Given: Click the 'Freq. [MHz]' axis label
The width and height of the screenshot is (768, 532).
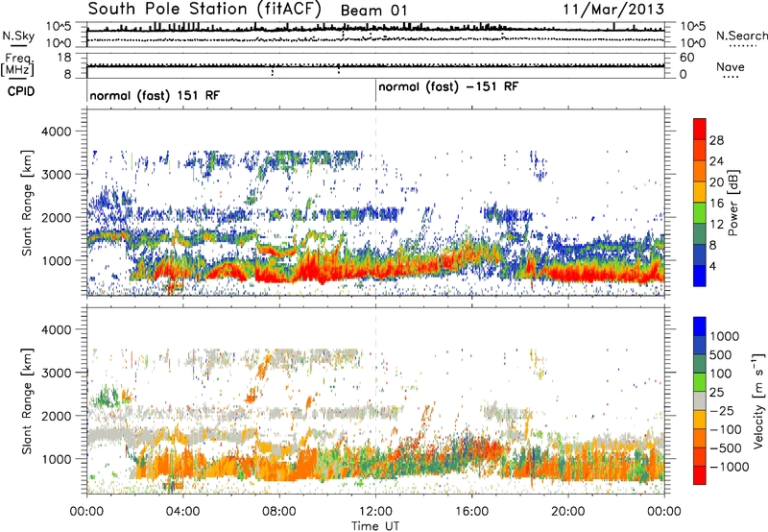Looking at the screenshot, I should [x=17, y=65].
